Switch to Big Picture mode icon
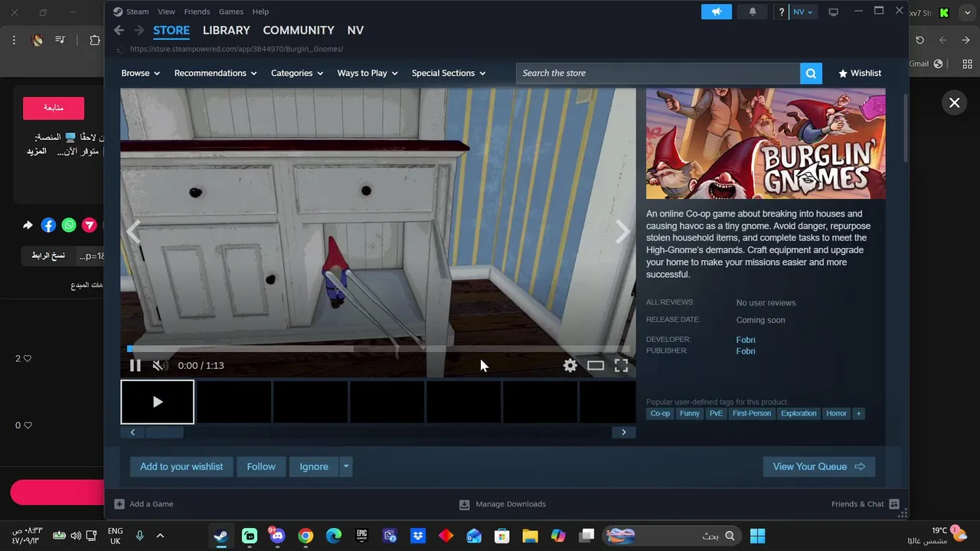 pos(834,11)
